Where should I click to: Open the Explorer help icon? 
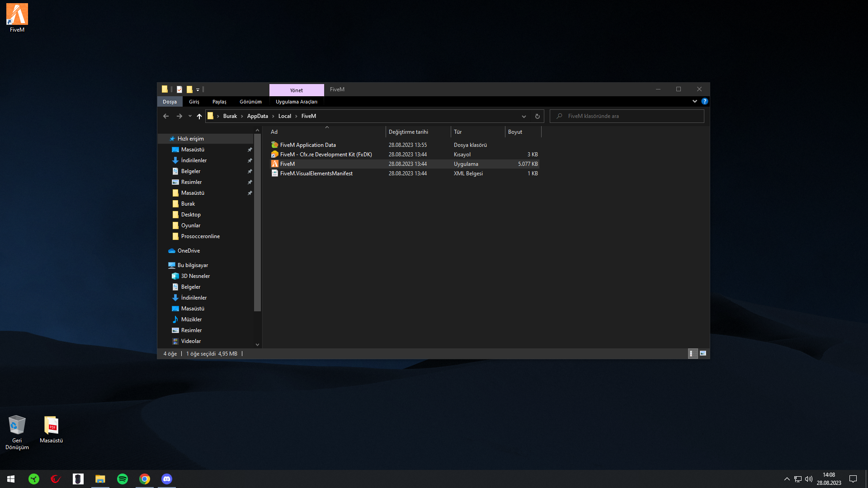[705, 101]
